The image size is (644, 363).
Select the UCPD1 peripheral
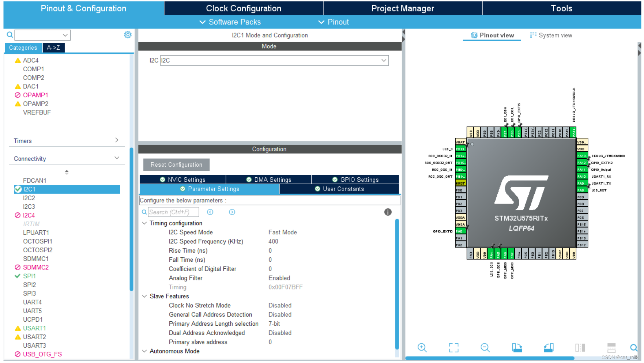click(x=33, y=319)
